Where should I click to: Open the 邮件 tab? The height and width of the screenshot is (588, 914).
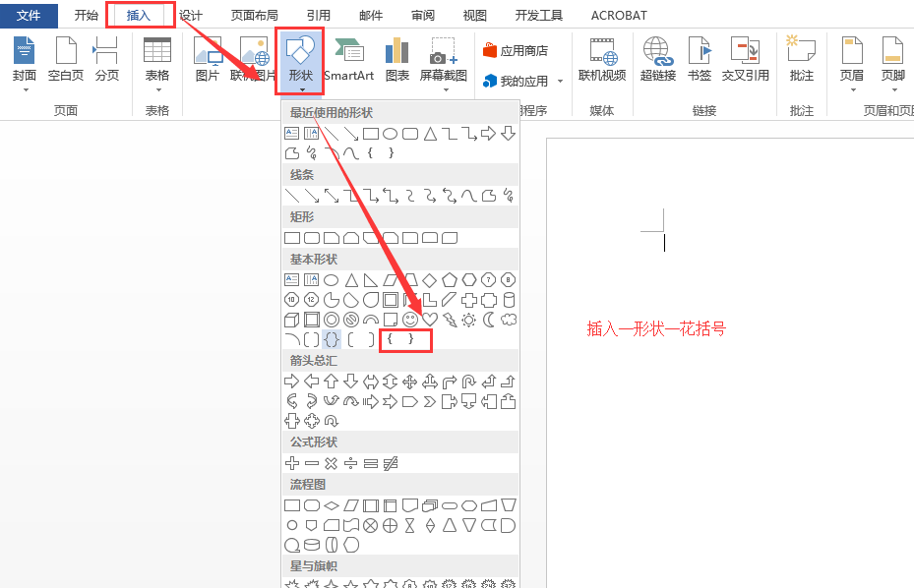pyautogui.click(x=371, y=15)
